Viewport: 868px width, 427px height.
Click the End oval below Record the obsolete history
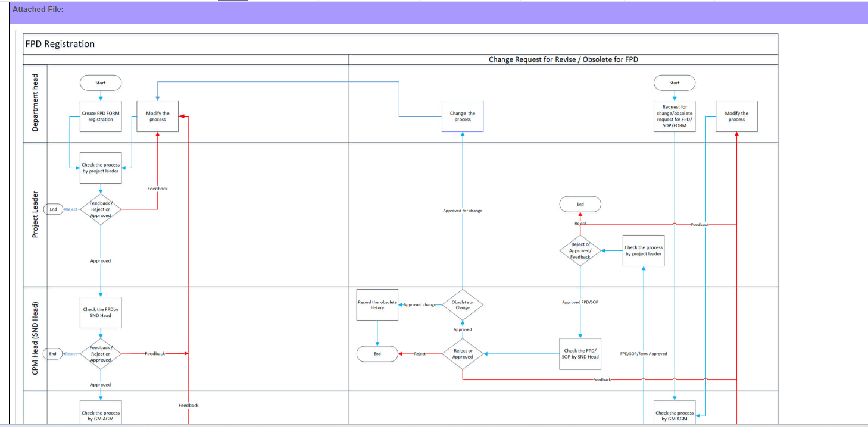(377, 354)
